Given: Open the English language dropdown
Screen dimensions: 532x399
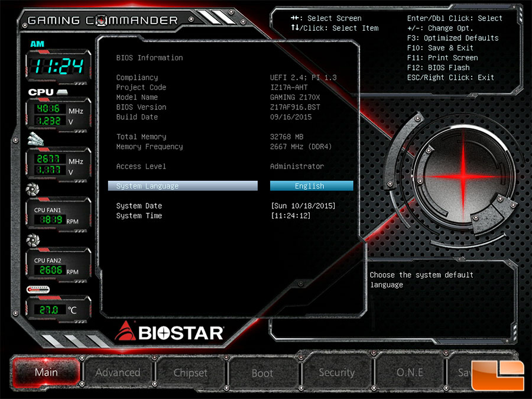Looking at the screenshot, I should click(x=312, y=186).
